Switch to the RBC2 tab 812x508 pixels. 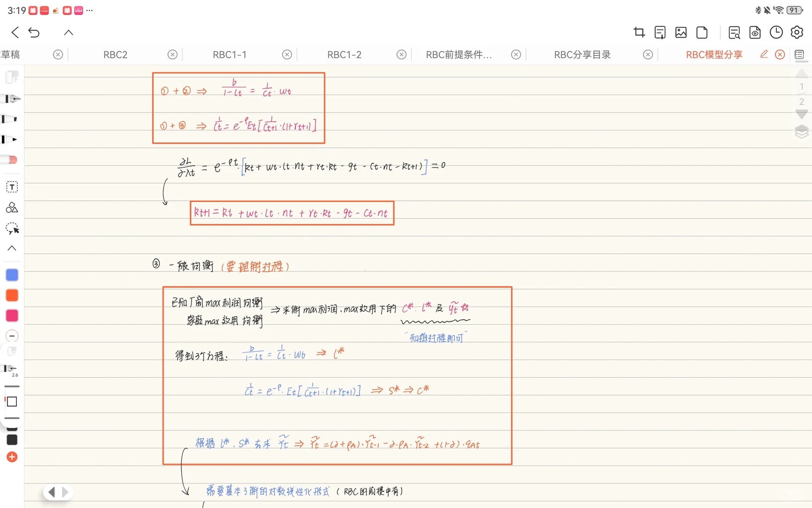pyautogui.click(x=116, y=55)
